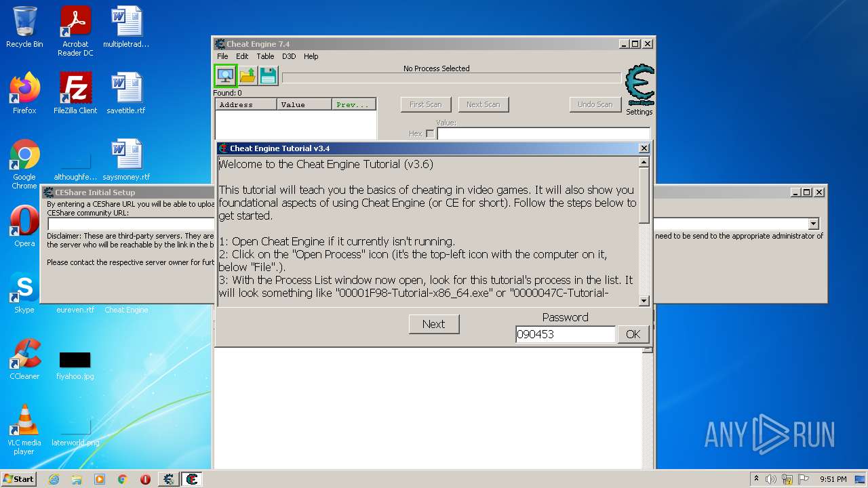Click the network tray icon
Image resolution: width=868 pixels, height=488 pixels.
coord(787,479)
